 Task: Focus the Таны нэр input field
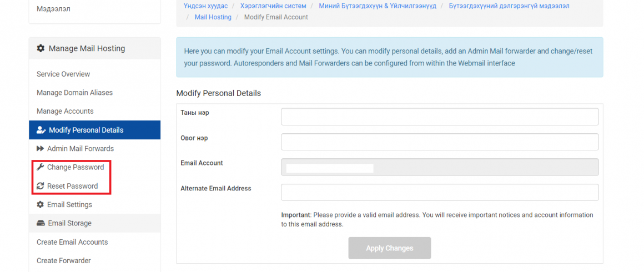(x=440, y=117)
